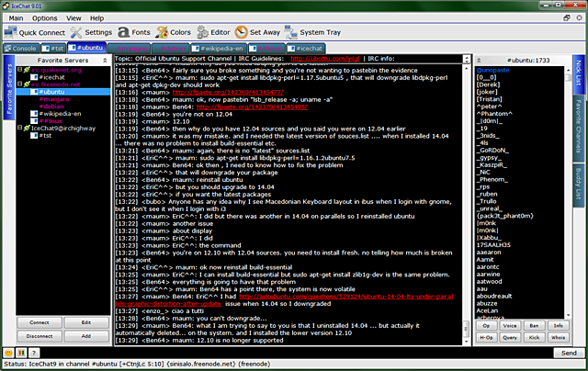Click the Set Away clock icon

tap(241, 33)
